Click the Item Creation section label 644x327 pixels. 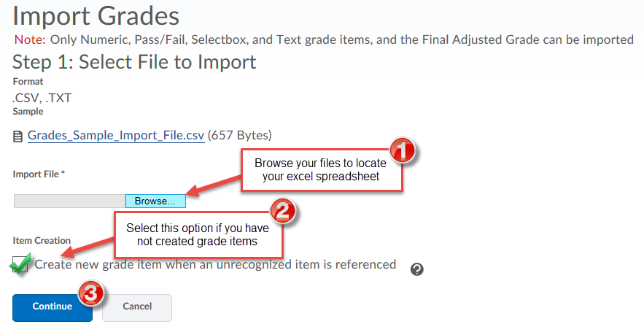42,241
